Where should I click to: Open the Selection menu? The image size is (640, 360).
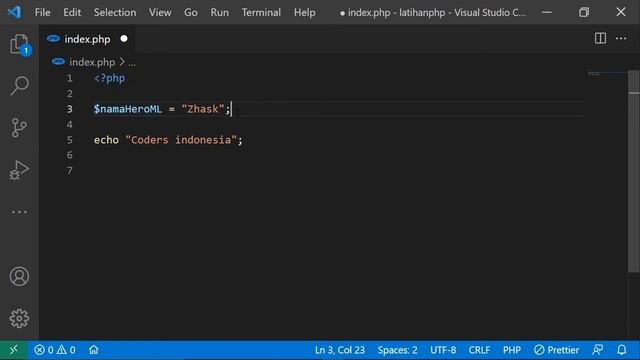click(115, 12)
